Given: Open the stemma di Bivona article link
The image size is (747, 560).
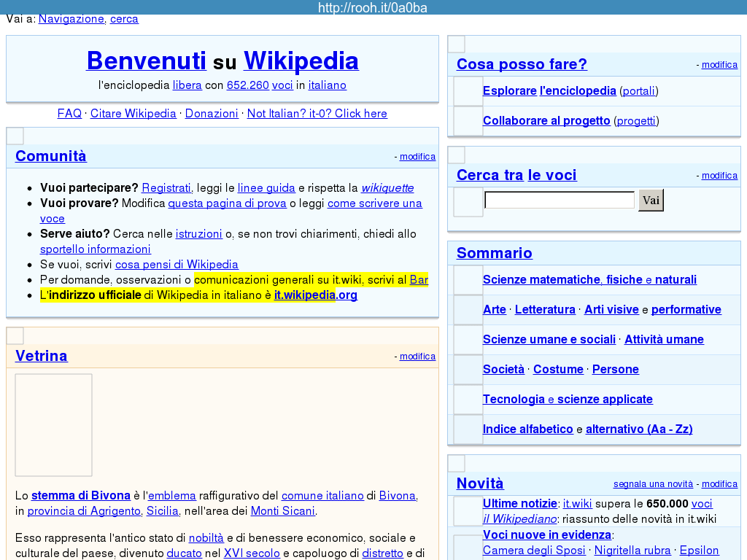Looking at the screenshot, I should click(x=81, y=496).
